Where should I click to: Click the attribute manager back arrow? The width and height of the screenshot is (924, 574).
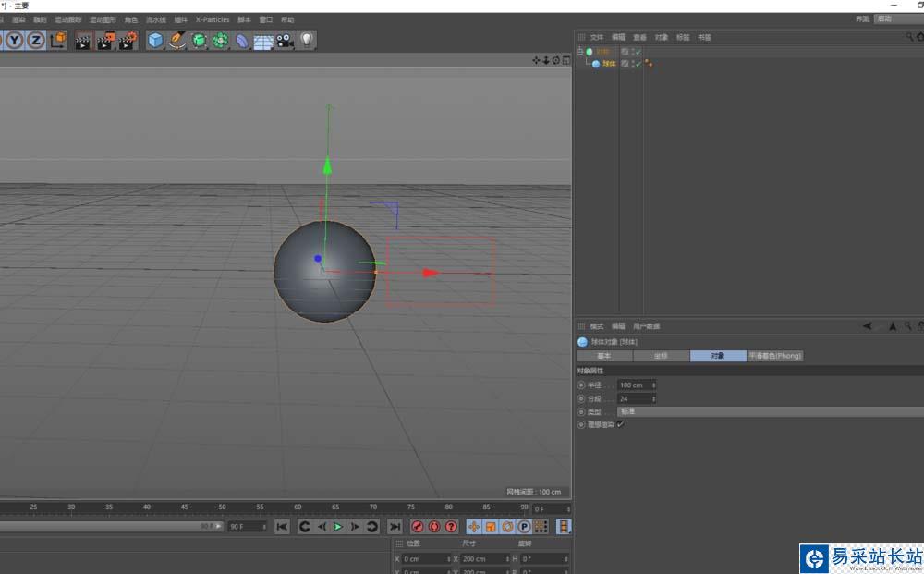(868, 326)
